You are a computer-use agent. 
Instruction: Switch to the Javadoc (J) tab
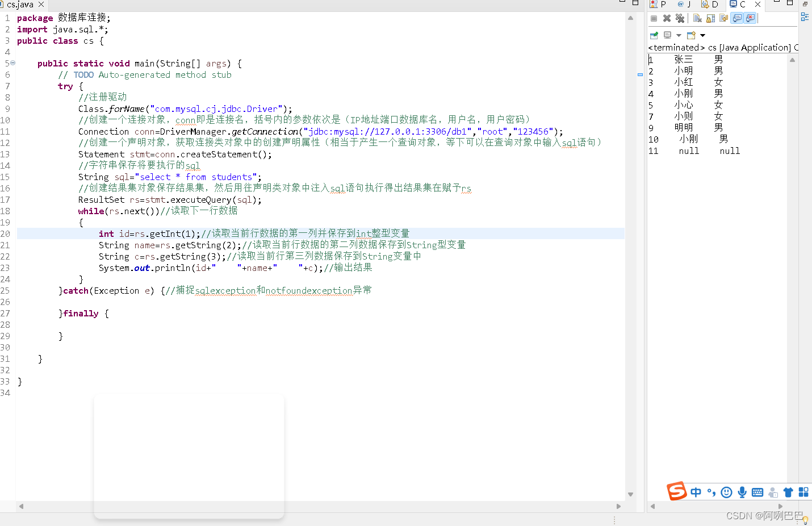(x=684, y=4)
